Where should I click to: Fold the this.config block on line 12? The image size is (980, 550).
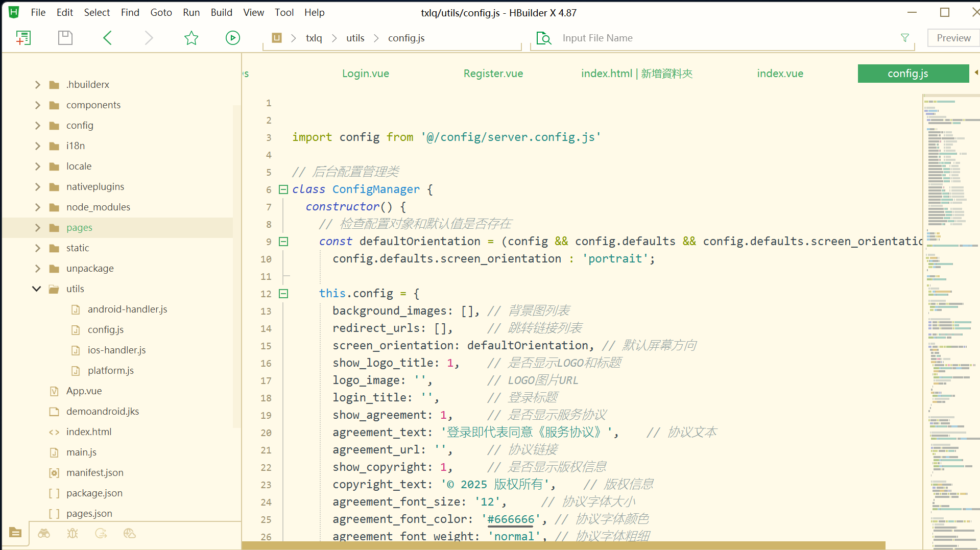[283, 294]
